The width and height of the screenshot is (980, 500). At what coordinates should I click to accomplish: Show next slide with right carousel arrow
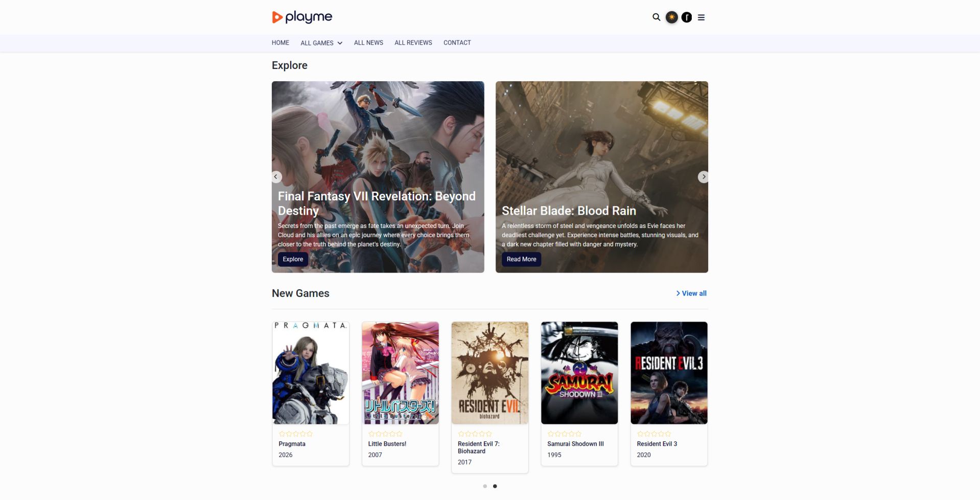[704, 177]
